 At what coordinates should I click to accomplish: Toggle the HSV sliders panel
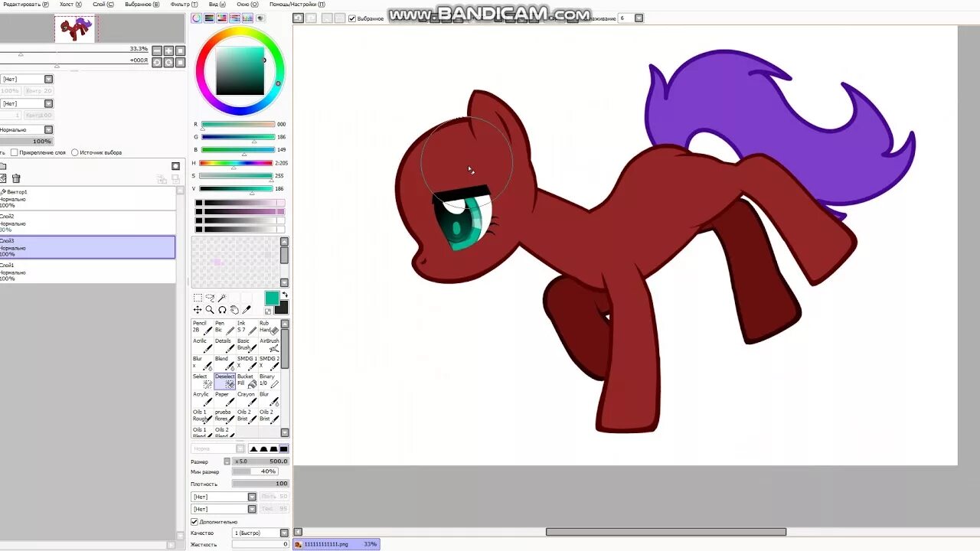click(222, 18)
